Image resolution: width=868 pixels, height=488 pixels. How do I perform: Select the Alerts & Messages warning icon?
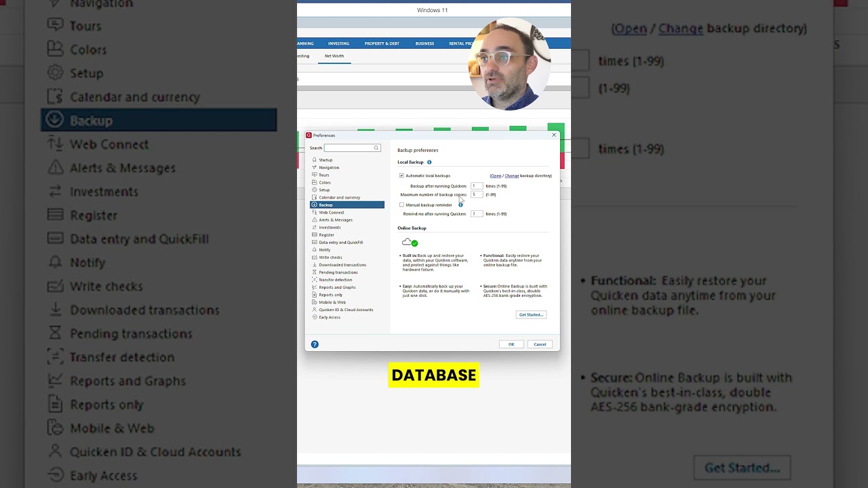(314, 220)
